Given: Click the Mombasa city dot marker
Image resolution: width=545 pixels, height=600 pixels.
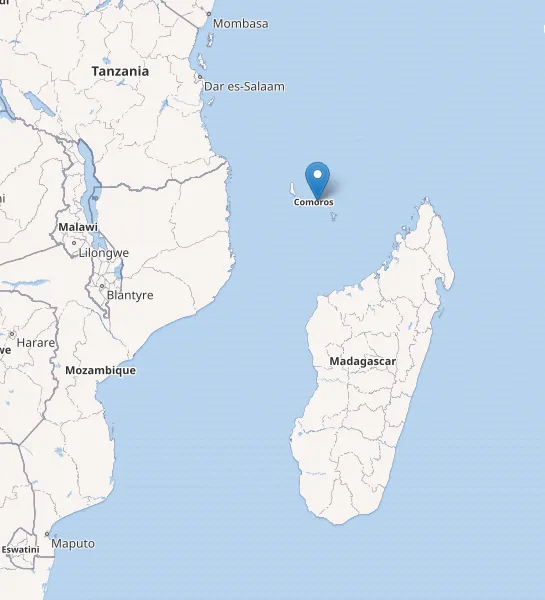Looking at the screenshot, I should click(x=209, y=14).
